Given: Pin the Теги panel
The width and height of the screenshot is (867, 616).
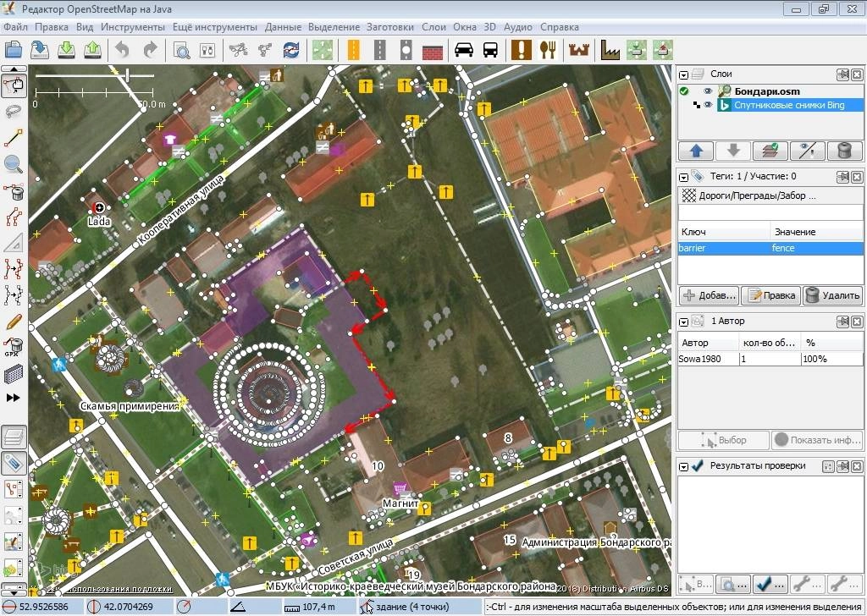Looking at the screenshot, I should [x=842, y=177].
